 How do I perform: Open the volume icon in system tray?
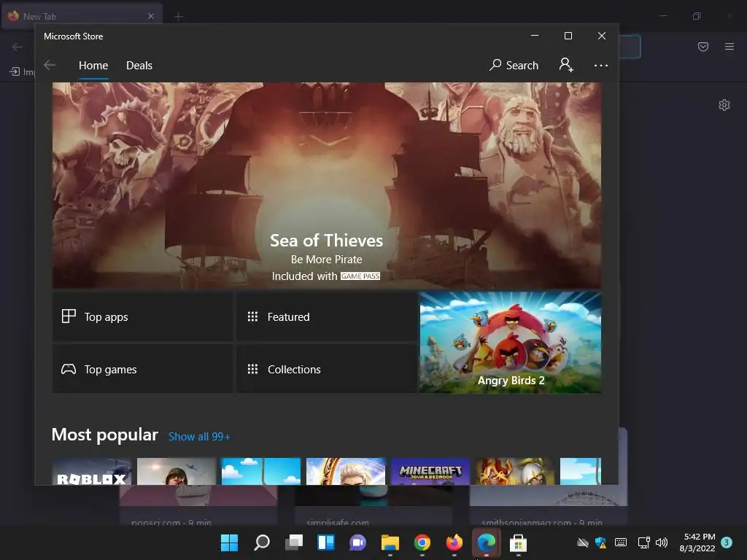click(x=662, y=542)
